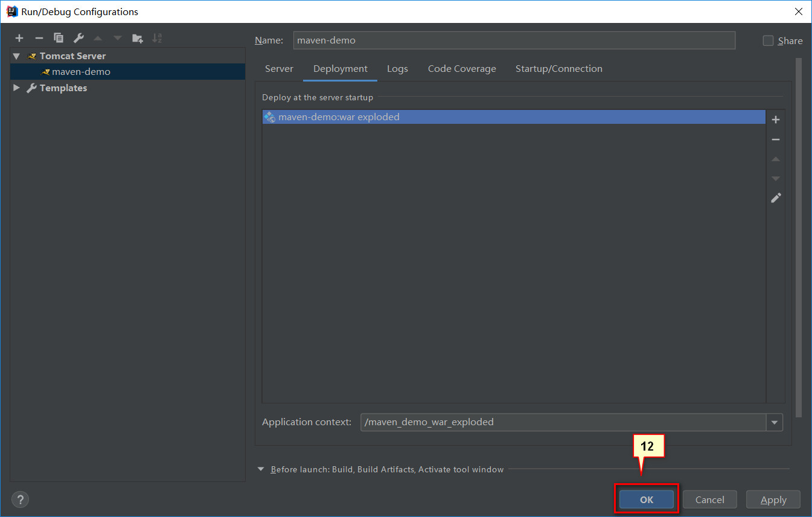This screenshot has height=517, width=812.
Task: Edit the selected deployment artifact
Action: coord(776,197)
